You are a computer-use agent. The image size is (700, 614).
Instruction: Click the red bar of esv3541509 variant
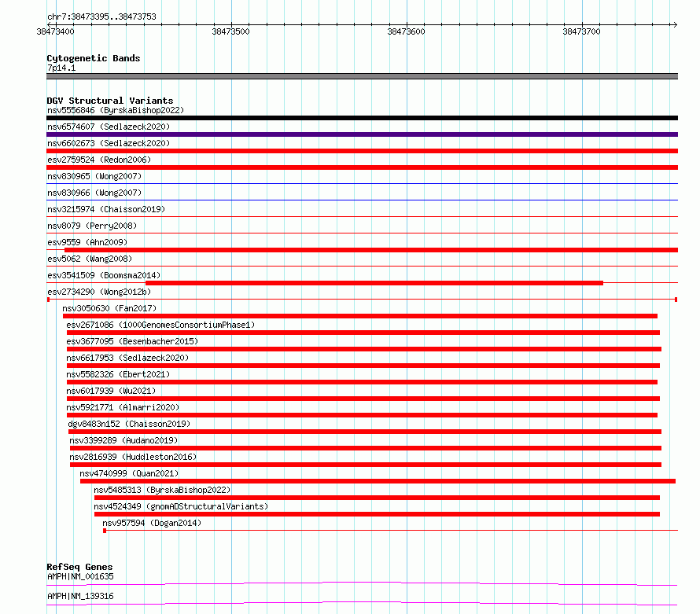click(374, 283)
